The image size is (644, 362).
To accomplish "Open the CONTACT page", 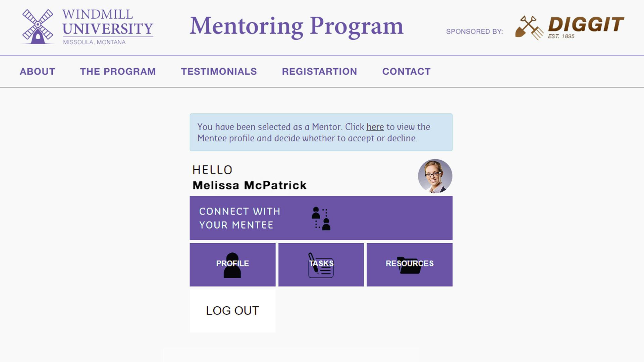I will [406, 71].
